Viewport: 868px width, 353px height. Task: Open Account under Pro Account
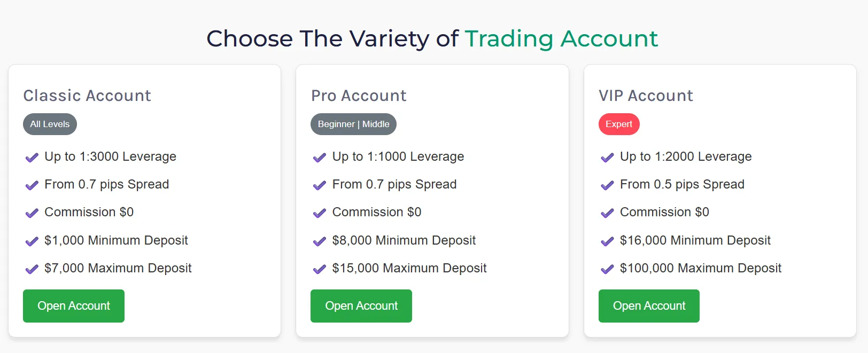click(x=361, y=306)
